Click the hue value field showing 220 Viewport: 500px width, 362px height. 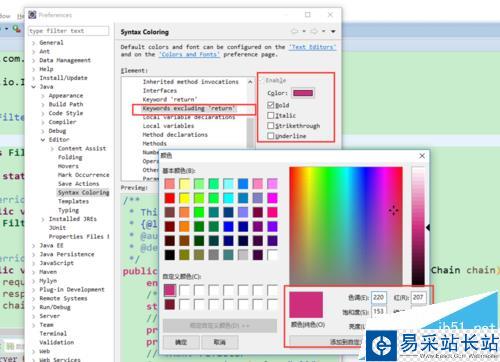(x=379, y=297)
